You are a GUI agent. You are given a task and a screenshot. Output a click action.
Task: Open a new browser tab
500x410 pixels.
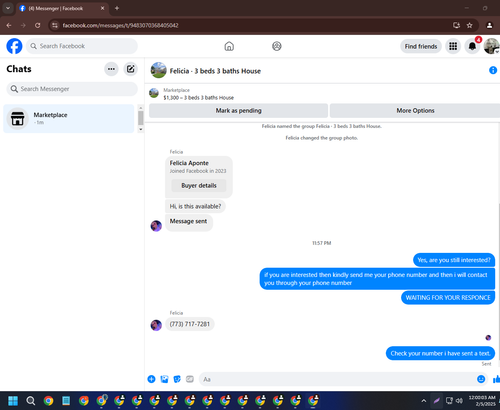point(117,8)
